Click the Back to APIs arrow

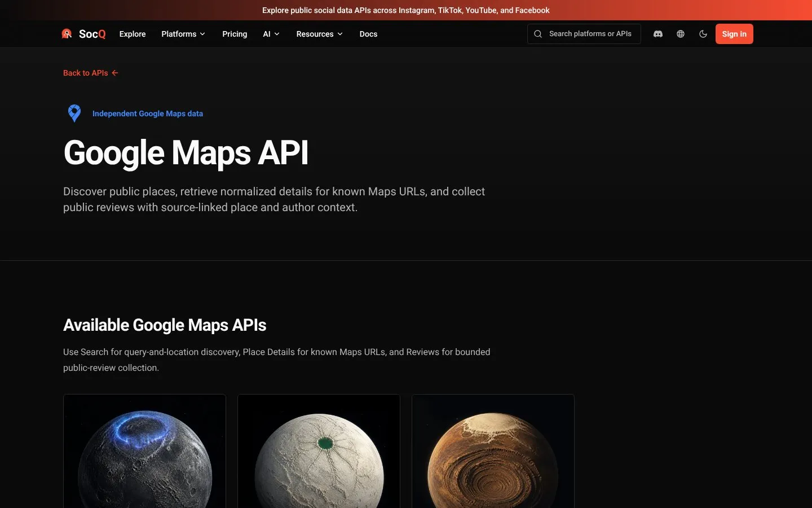tap(115, 73)
